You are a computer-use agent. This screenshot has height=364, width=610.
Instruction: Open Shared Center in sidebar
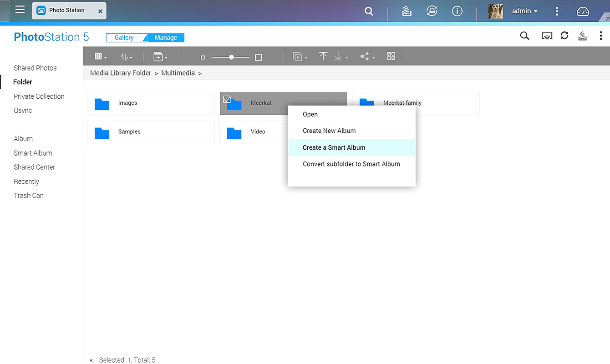coord(35,167)
